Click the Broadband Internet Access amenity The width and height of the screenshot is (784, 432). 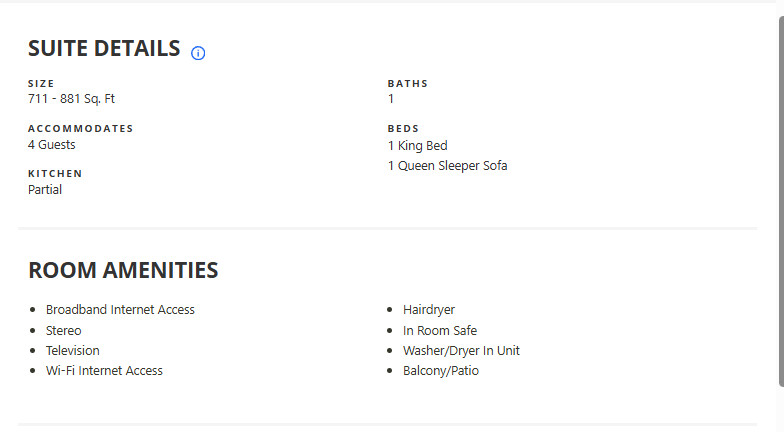[x=120, y=310]
